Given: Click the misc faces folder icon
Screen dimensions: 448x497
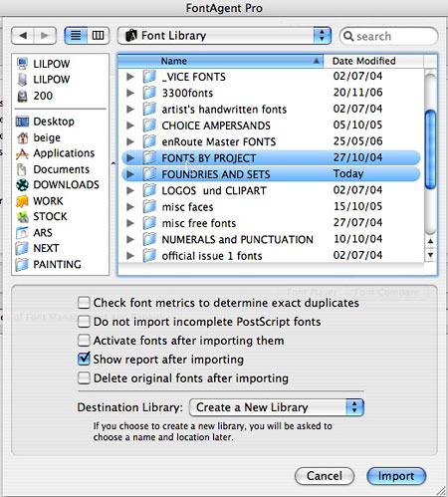Looking at the screenshot, I should point(149,206).
